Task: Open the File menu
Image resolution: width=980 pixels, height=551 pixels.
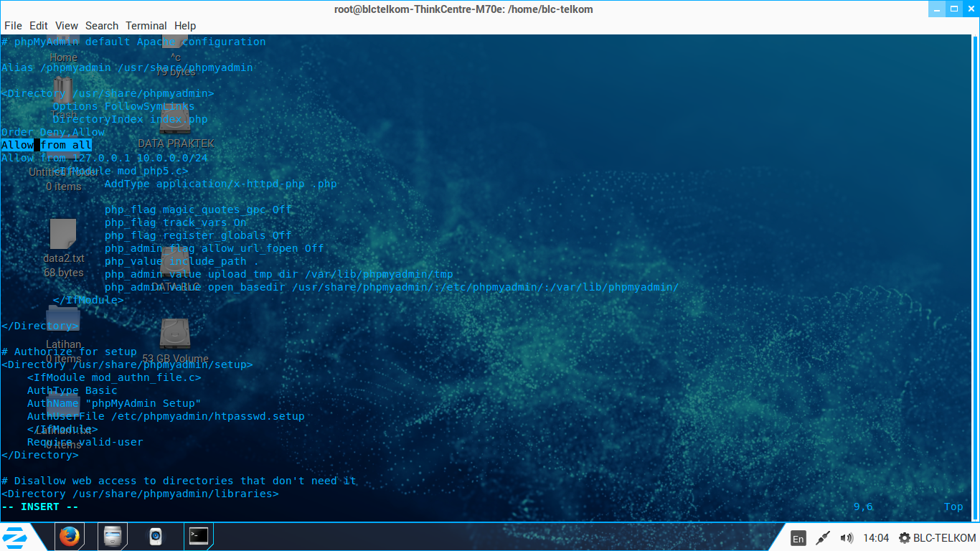Action: [x=13, y=26]
